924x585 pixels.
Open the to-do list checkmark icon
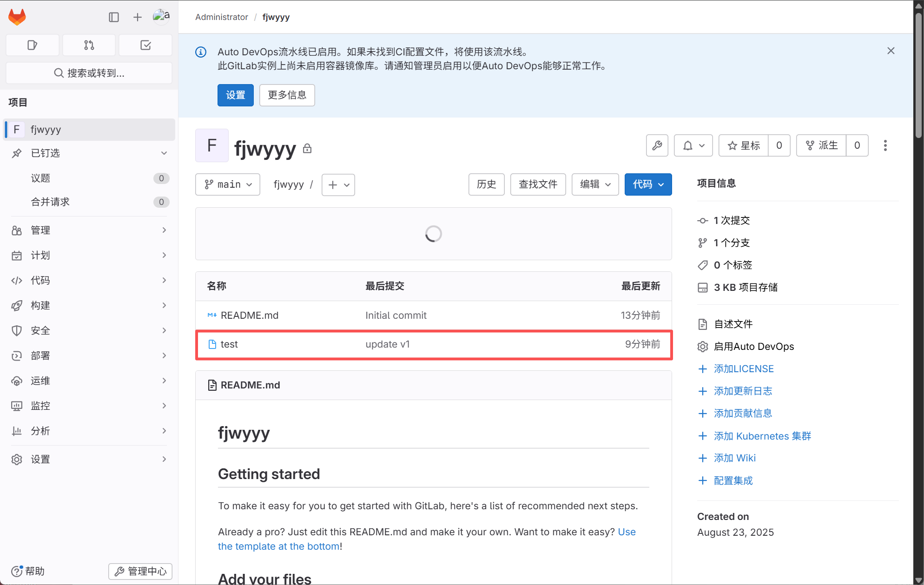145,45
